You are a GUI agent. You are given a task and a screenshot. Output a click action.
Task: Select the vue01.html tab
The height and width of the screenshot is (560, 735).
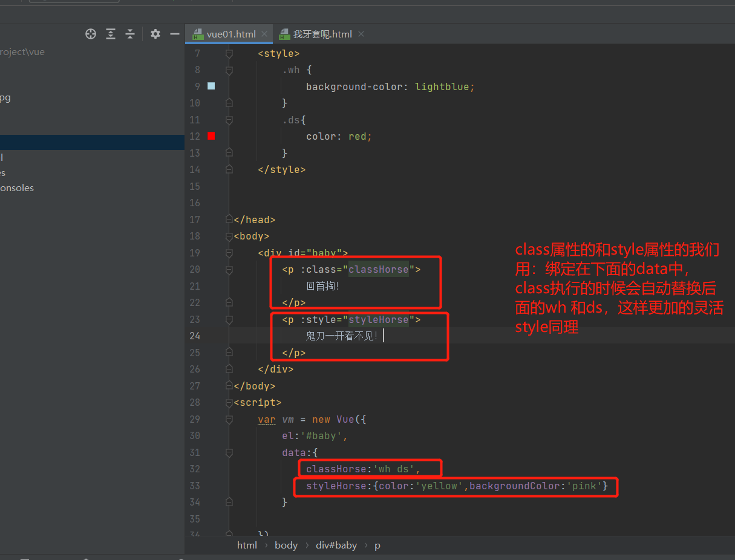230,34
